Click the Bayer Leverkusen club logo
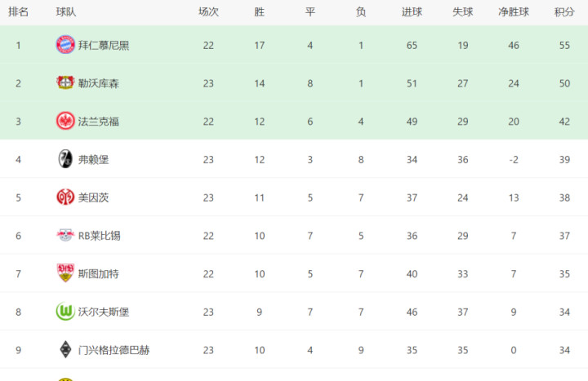Viewport: 588px width, 381px height. 65,82
